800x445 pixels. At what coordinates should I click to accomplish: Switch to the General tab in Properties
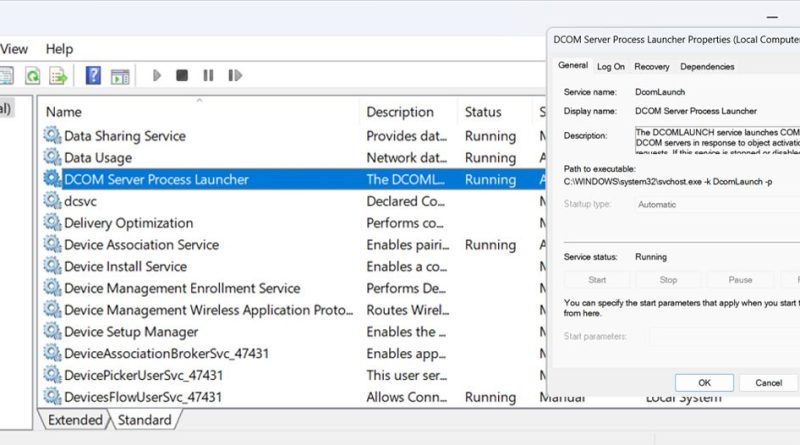572,65
